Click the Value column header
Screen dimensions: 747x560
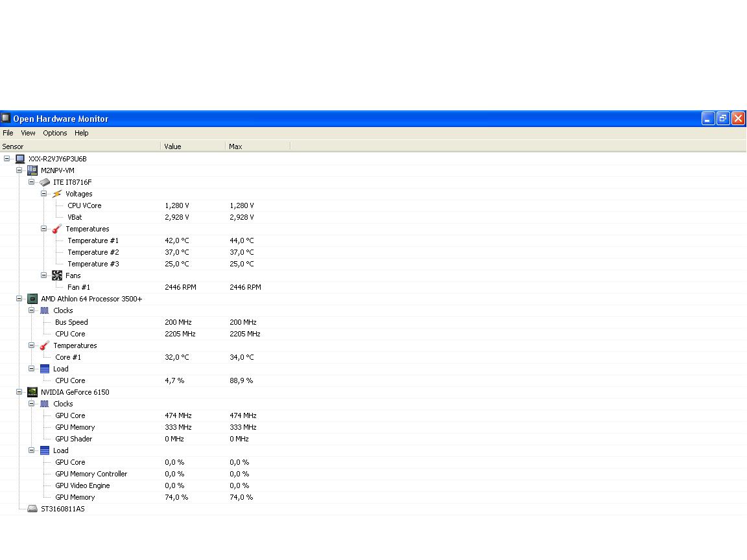click(193, 146)
